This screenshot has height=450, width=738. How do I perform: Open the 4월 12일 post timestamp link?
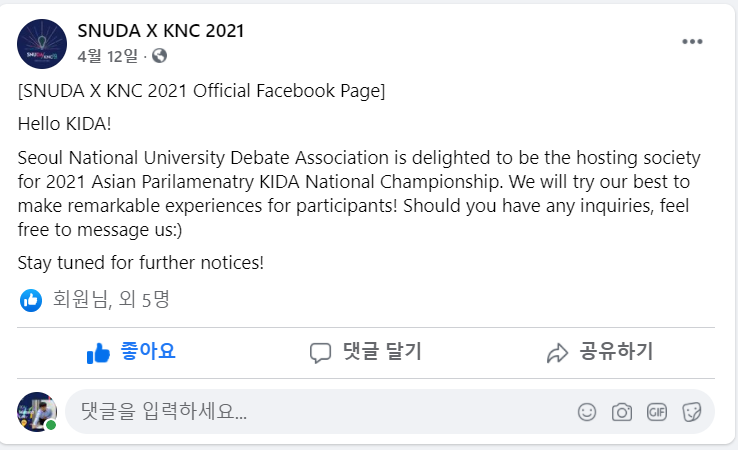[108, 56]
